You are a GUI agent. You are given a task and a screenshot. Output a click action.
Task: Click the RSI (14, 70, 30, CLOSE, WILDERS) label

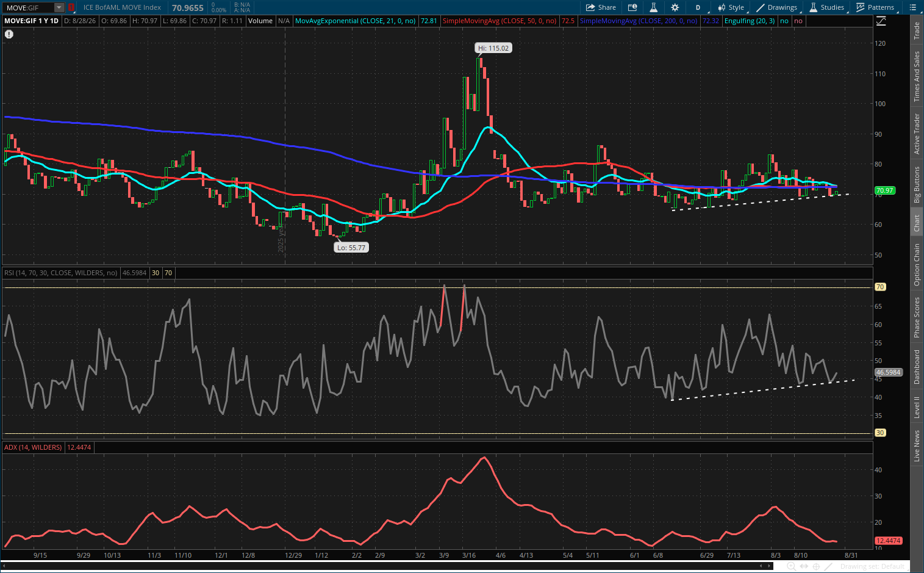click(x=61, y=273)
